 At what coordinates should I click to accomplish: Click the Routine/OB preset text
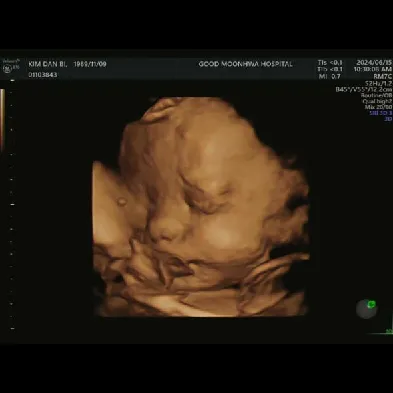click(377, 95)
